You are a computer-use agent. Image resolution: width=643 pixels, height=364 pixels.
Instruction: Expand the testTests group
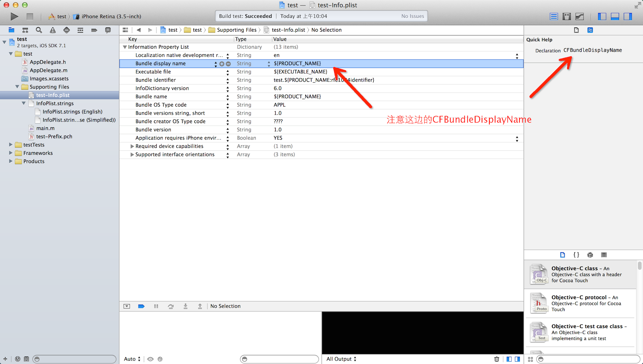[11, 145]
